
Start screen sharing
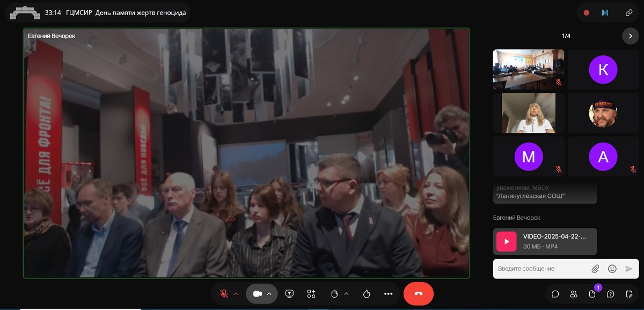[x=290, y=294]
